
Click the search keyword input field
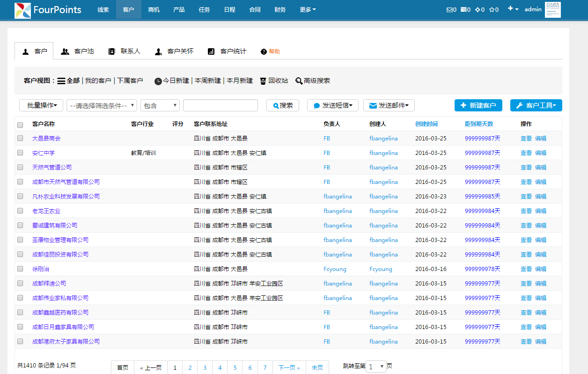220,105
